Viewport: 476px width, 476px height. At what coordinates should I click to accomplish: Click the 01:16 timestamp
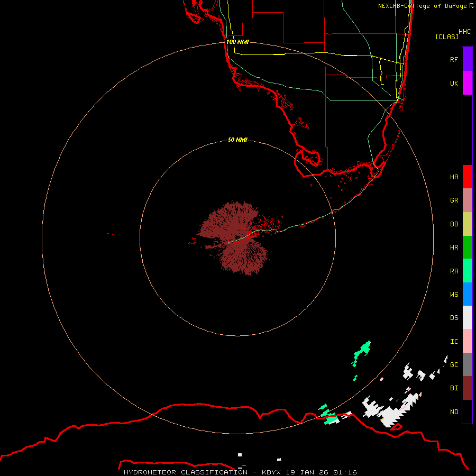[x=345, y=472]
